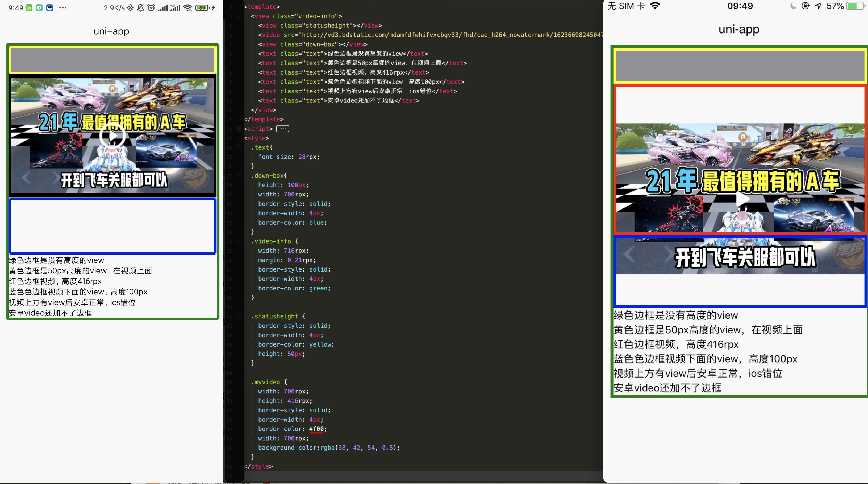Screen dimensions: 868x484
Task: Click the muted bell notification icon
Action: pos(140,8)
